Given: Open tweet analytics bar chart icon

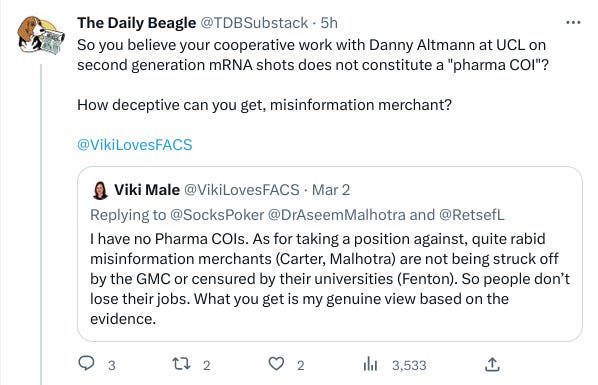Looking at the screenshot, I should pos(370,364).
